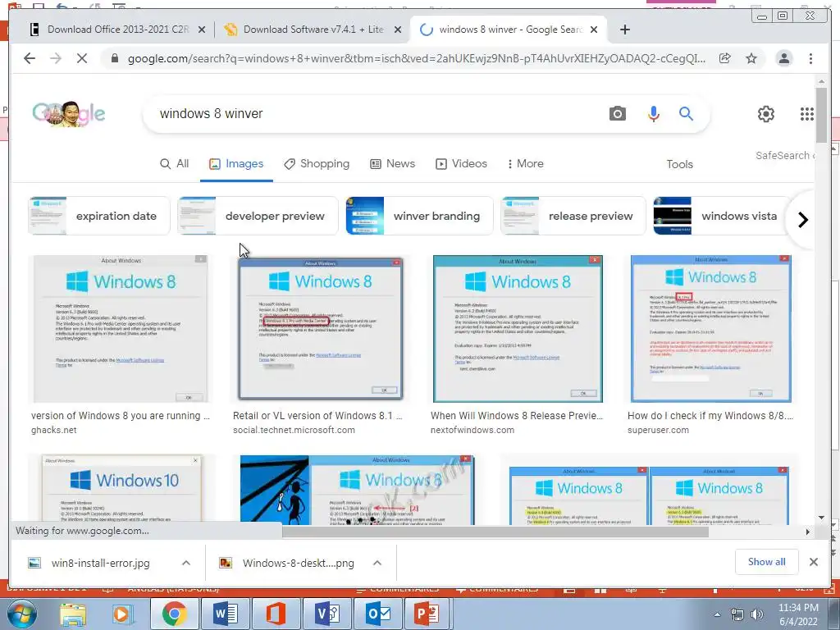Open Google quick settings gear
The width and height of the screenshot is (840, 630).
click(x=766, y=113)
